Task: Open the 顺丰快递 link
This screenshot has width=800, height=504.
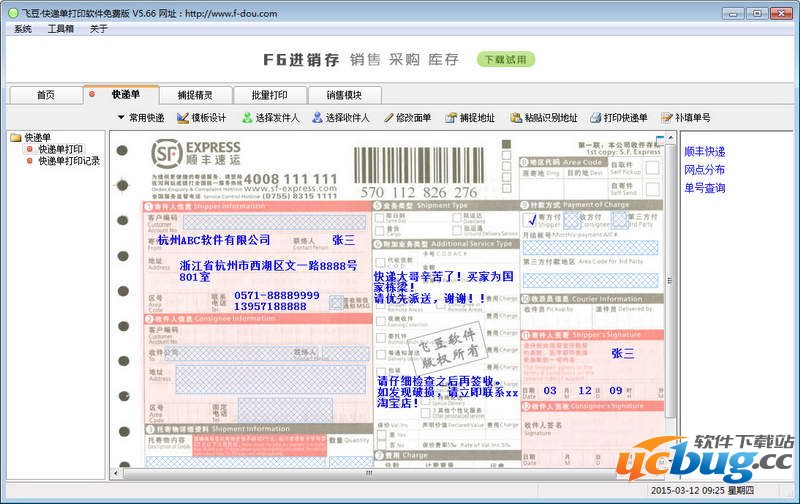Action: 705,152
